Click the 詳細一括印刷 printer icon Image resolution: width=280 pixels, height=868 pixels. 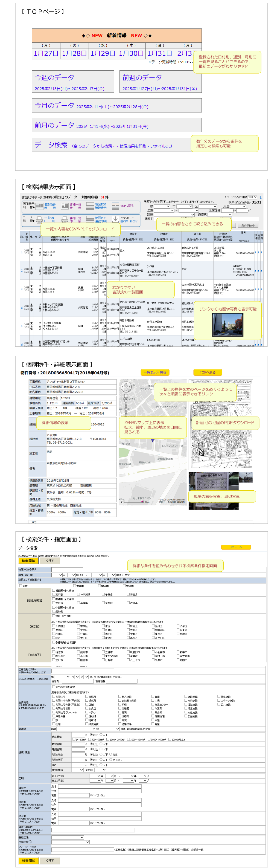(x=65, y=219)
